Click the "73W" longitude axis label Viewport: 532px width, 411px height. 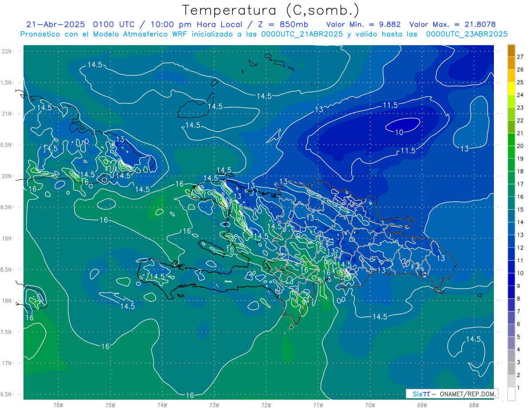point(214,404)
